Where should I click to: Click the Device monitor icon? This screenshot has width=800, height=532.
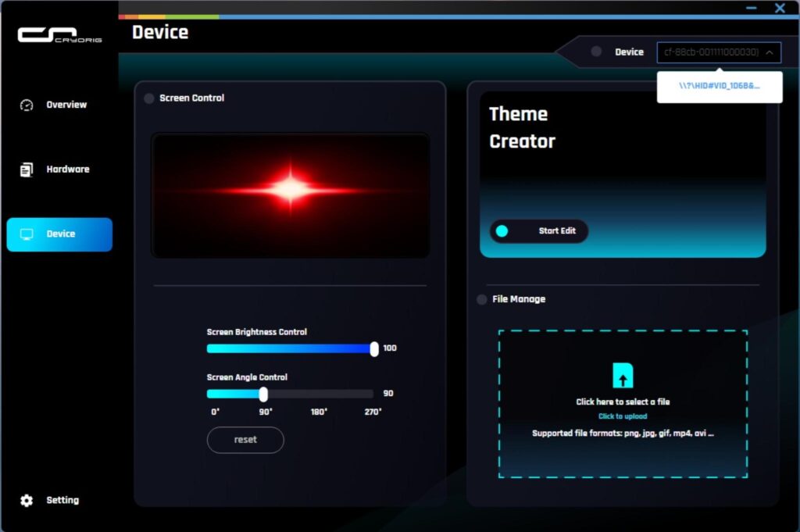(x=27, y=234)
